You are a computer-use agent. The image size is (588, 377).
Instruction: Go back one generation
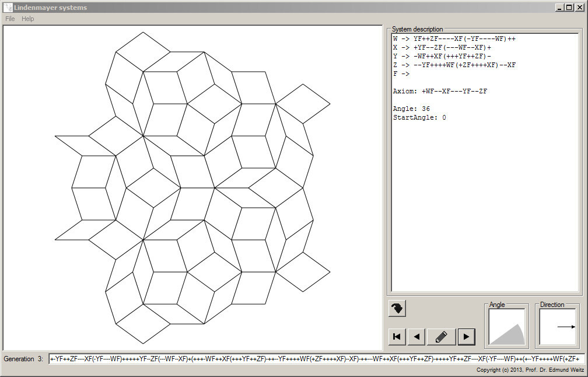click(416, 337)
